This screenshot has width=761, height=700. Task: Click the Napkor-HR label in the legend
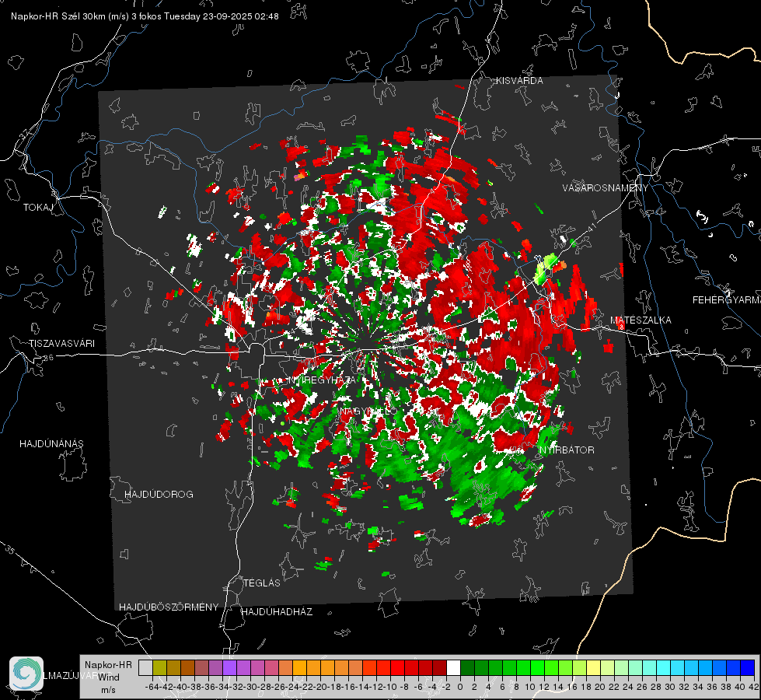tap(108, 664)
